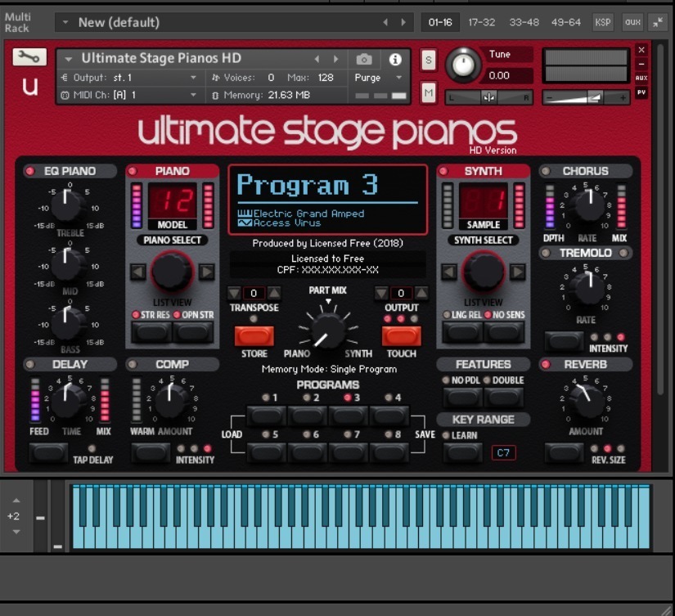
Task: Enable the Delay effect
Action: 30,365
